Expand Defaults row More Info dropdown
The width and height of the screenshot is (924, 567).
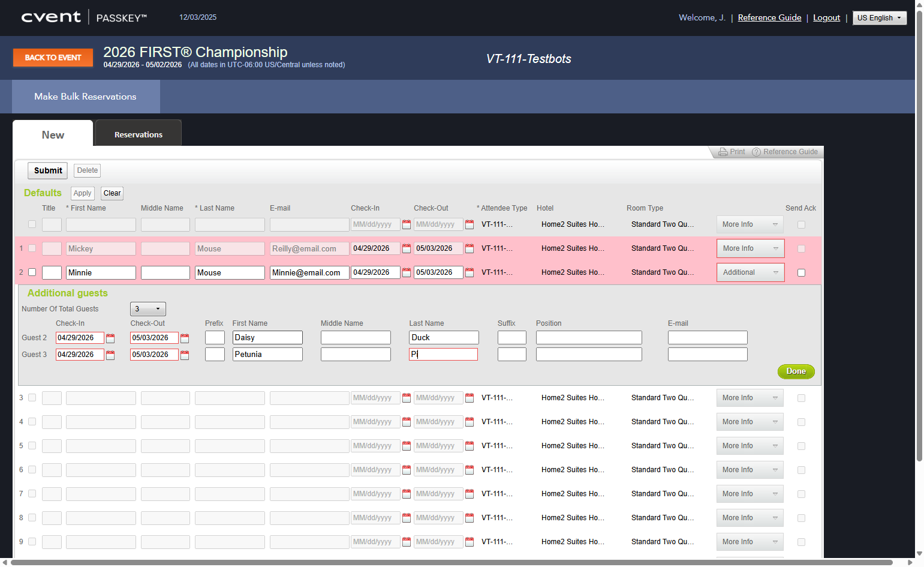[x=750, y=224]
